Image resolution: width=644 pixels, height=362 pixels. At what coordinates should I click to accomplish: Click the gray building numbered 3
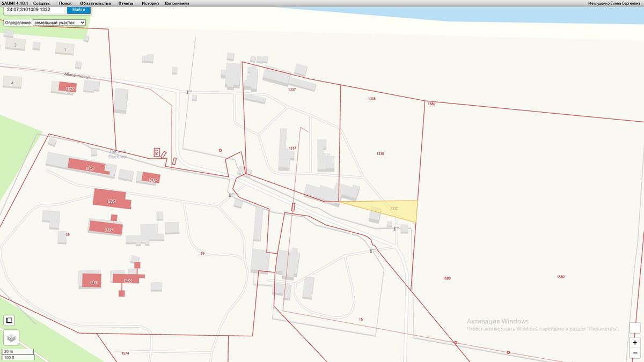pos(16,45)
